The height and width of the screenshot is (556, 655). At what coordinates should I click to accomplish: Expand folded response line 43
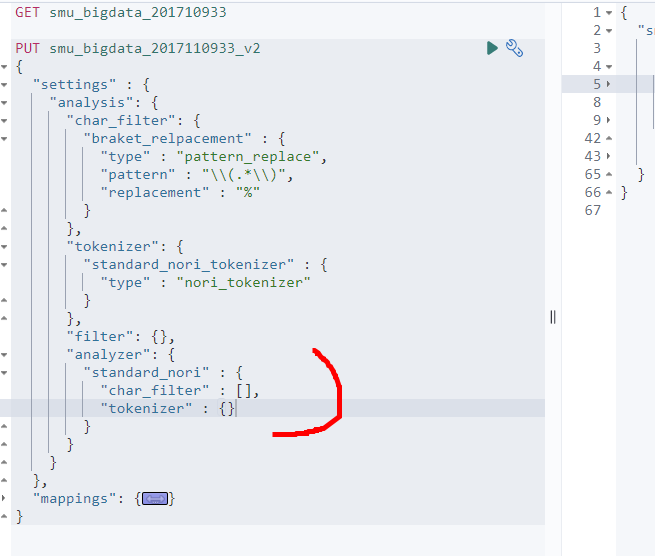click(609, 156)
